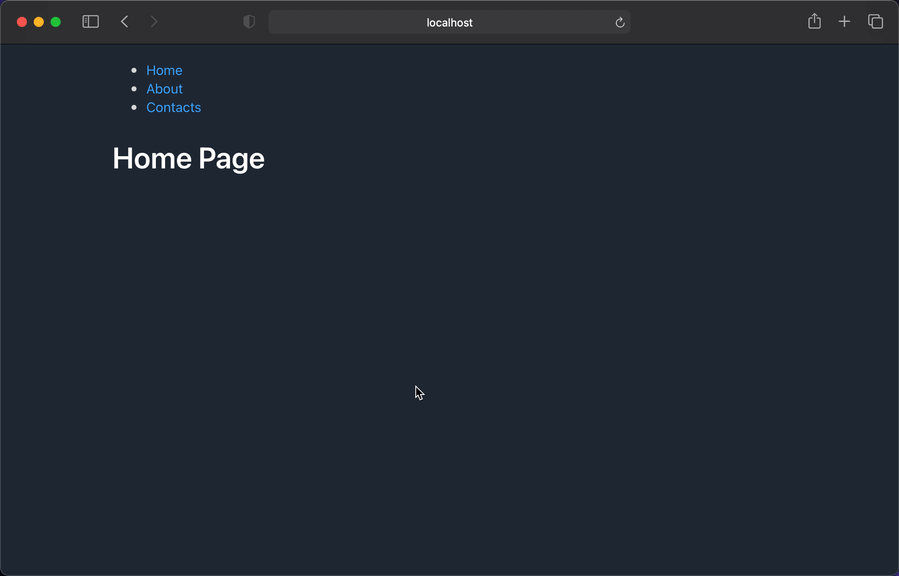Open the Share menu
This screenshot has width=899, height=576.
(x=814, y=21)
